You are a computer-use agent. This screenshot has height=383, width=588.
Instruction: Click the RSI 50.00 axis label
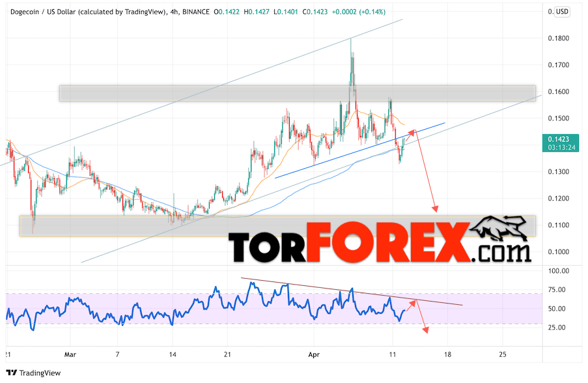[x=557, y=309]
